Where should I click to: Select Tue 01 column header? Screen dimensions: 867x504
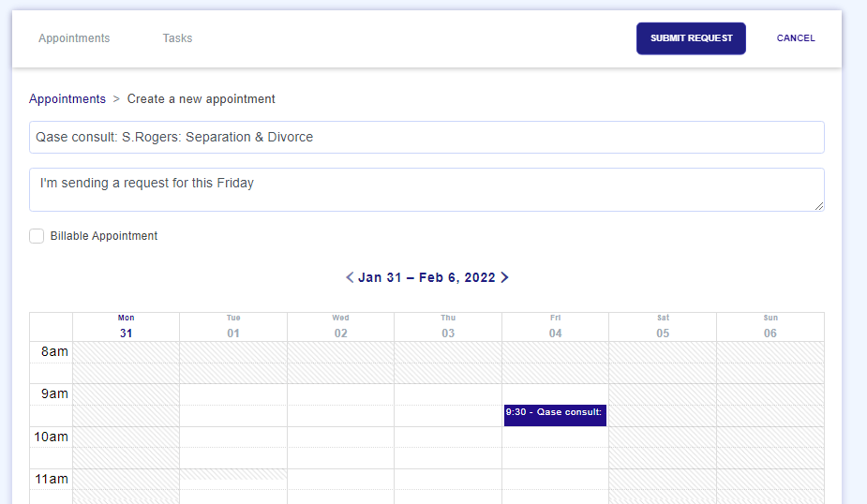point(233,327)
